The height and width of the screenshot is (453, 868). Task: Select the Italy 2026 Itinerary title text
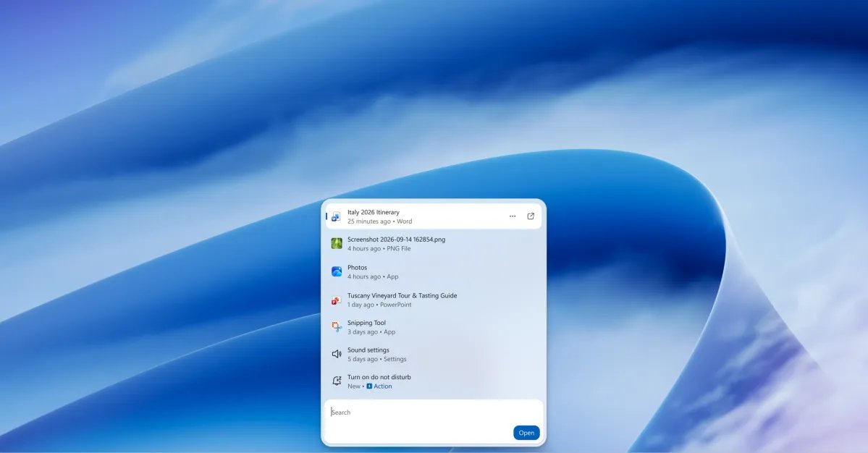373,213
